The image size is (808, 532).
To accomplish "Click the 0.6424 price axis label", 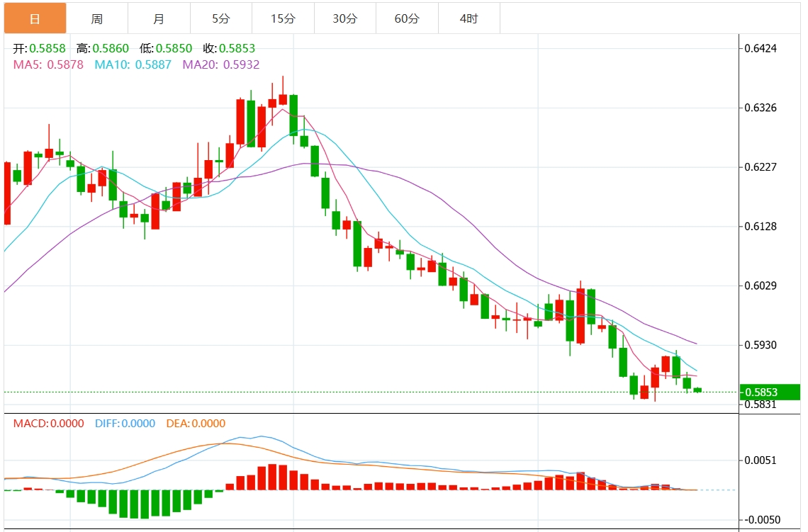I will pos(761,48).
